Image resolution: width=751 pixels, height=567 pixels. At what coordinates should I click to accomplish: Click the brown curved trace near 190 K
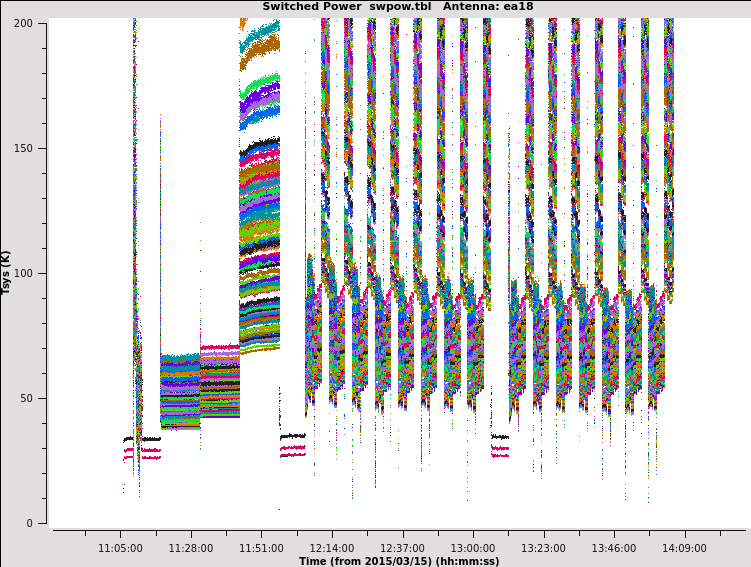coord(262,46)
